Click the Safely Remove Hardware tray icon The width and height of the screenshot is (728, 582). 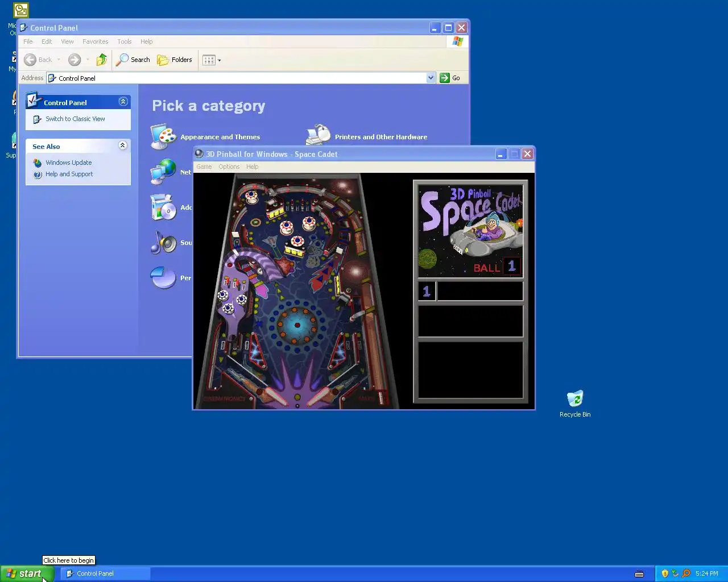(675, 573)
